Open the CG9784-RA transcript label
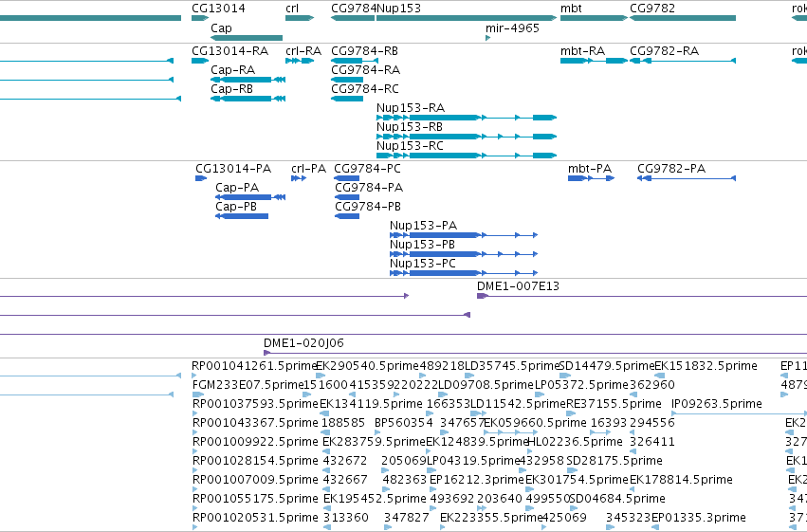This screenshot has width=807, height=532. 365,70
